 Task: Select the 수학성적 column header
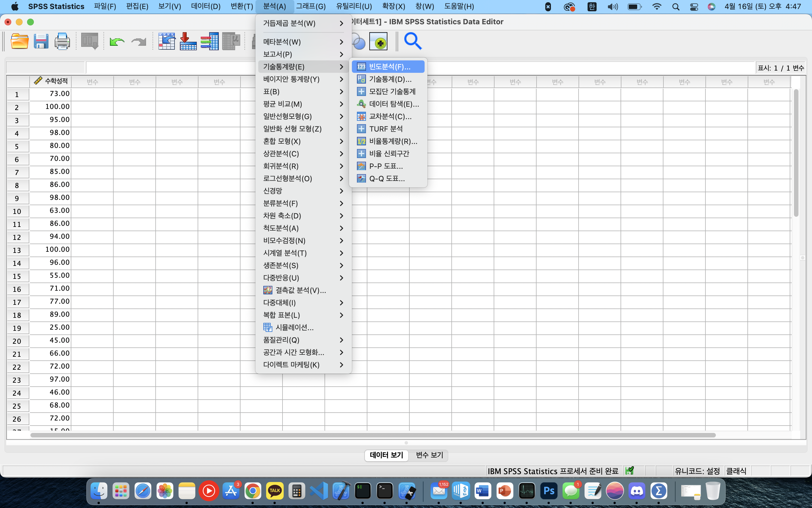51,81
